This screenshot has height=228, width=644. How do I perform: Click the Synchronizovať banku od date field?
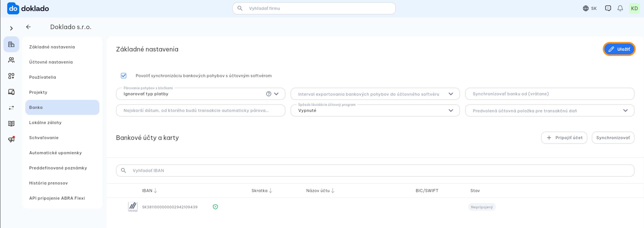[550, 94]
